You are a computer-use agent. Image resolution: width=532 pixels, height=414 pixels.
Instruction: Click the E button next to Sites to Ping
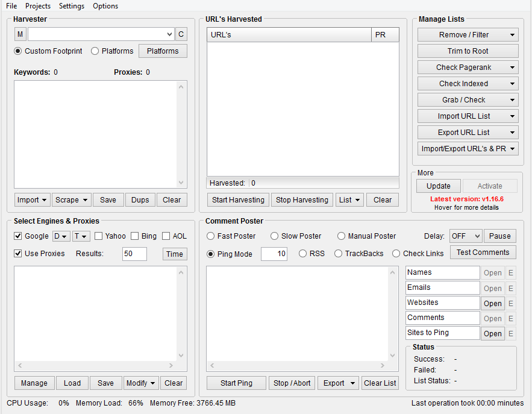pyautogui.click(x=510, y=333)
